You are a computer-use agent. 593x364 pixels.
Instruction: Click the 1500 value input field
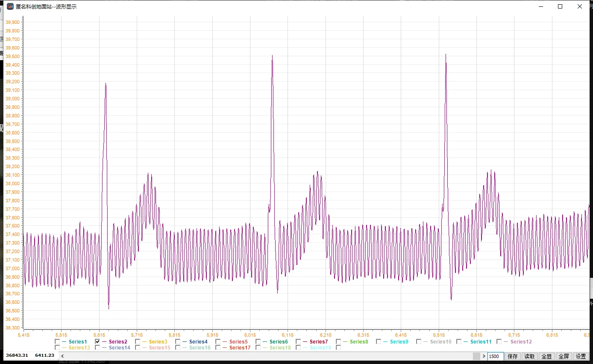coord(496,356)
